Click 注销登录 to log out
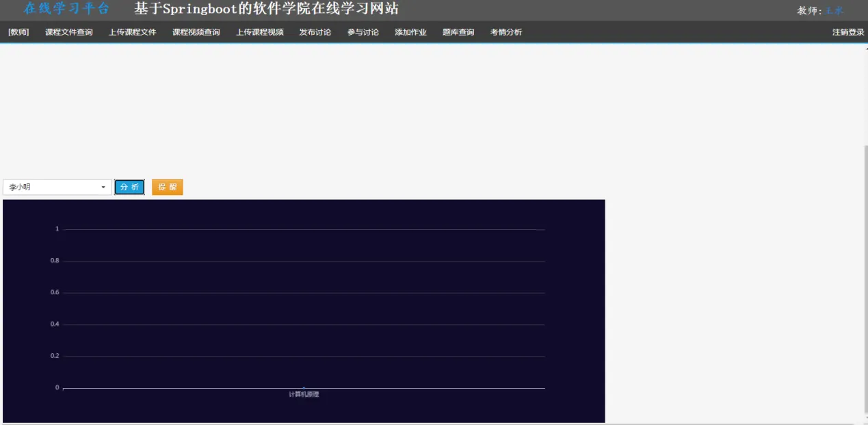Image resolution: width=868 pixels, height=425 pixels. pyautogui.click(x=848, y=32)
